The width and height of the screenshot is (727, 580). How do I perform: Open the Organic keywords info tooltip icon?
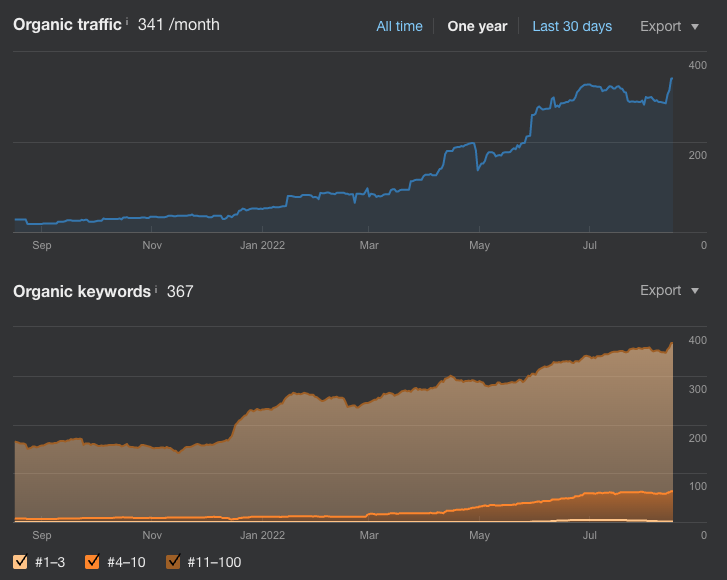click(x=156, y=289)
